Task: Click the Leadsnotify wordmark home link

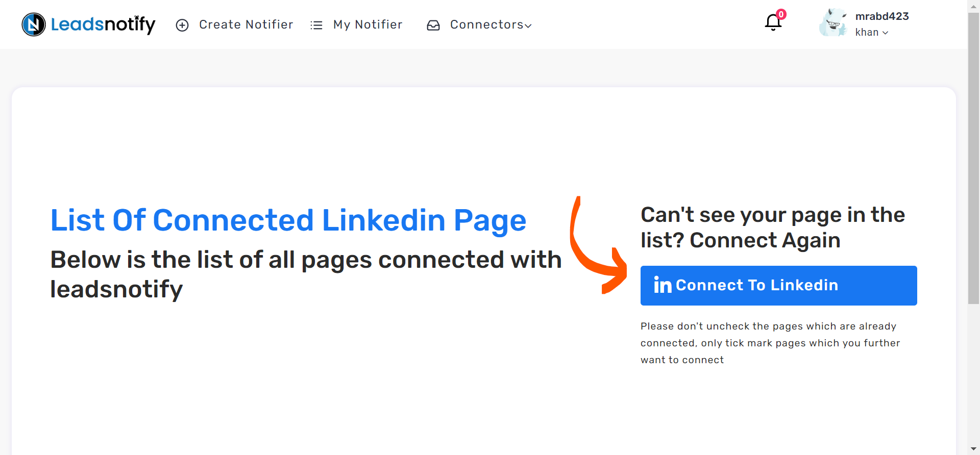Action: coord(103,24)
